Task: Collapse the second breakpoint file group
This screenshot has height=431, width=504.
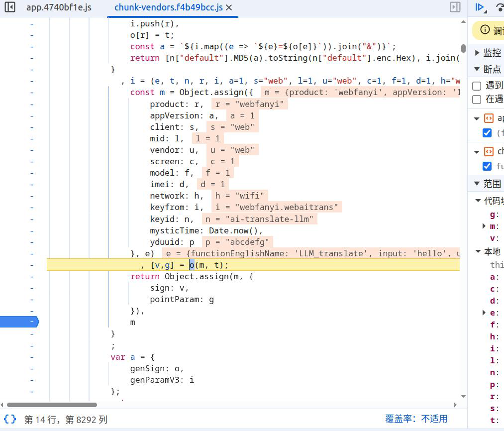Action: pyautogui.click(x=477, y=152)
